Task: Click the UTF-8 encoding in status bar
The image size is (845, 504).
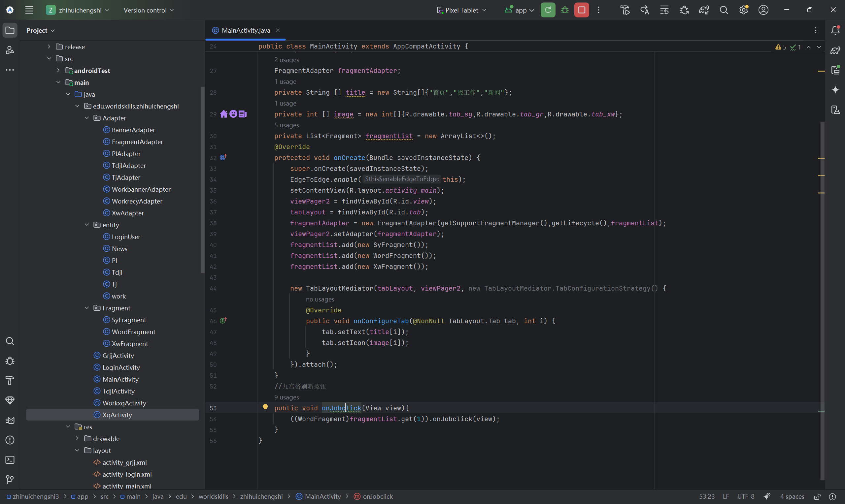Action: pyautogui.click(x=745, y=496)
